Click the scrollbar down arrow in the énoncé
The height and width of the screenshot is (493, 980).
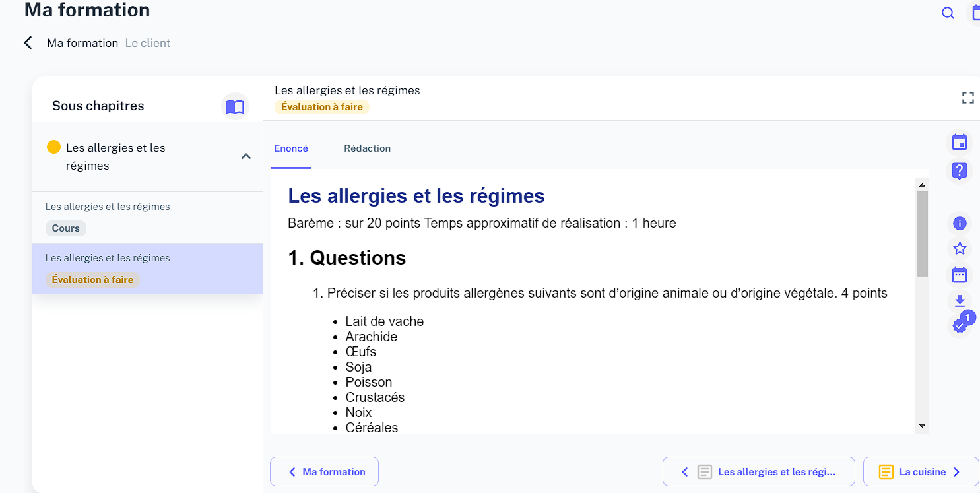pyautogui.click(x=922, y=426)
